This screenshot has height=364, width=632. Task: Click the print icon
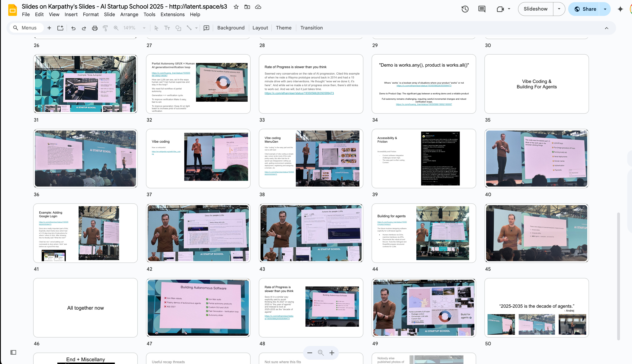(x=95, y=28)
